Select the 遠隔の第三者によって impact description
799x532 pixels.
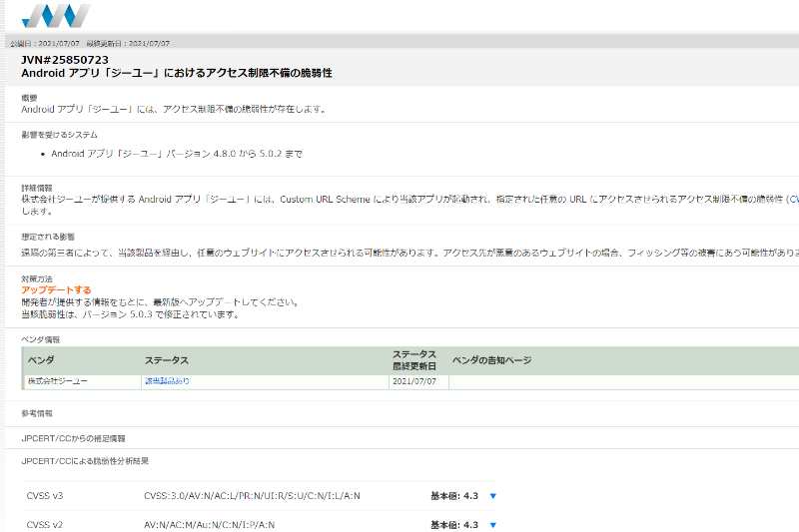click(x=409, y=253)
